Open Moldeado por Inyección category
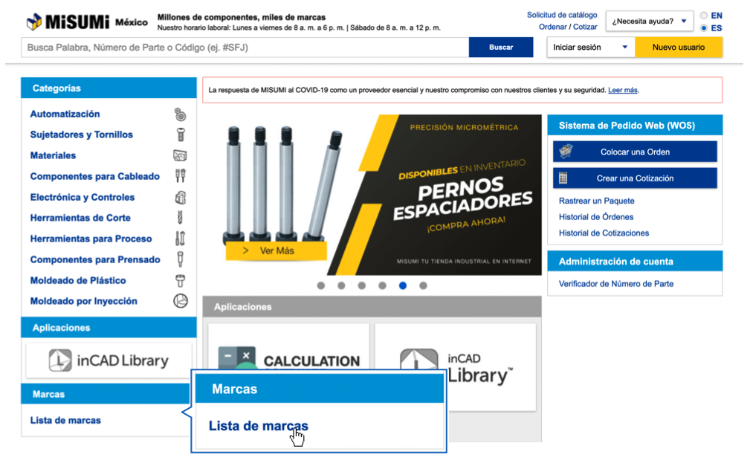 84,301
